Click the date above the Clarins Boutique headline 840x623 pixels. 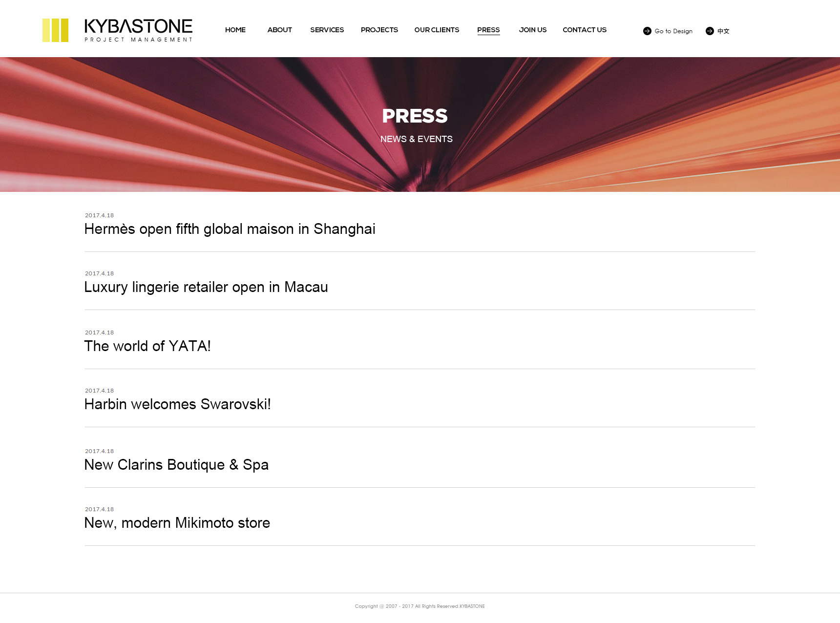[99, 451]
